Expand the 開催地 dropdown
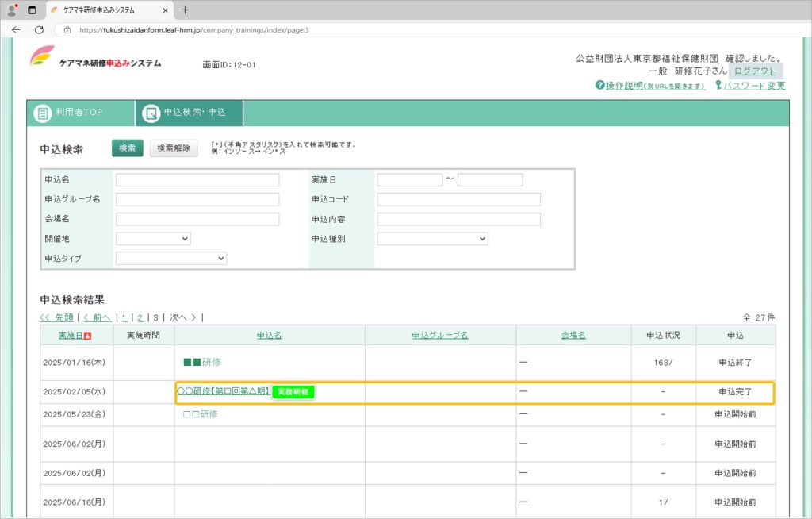This screenshot has height=519, width=812. click(153, 238)
